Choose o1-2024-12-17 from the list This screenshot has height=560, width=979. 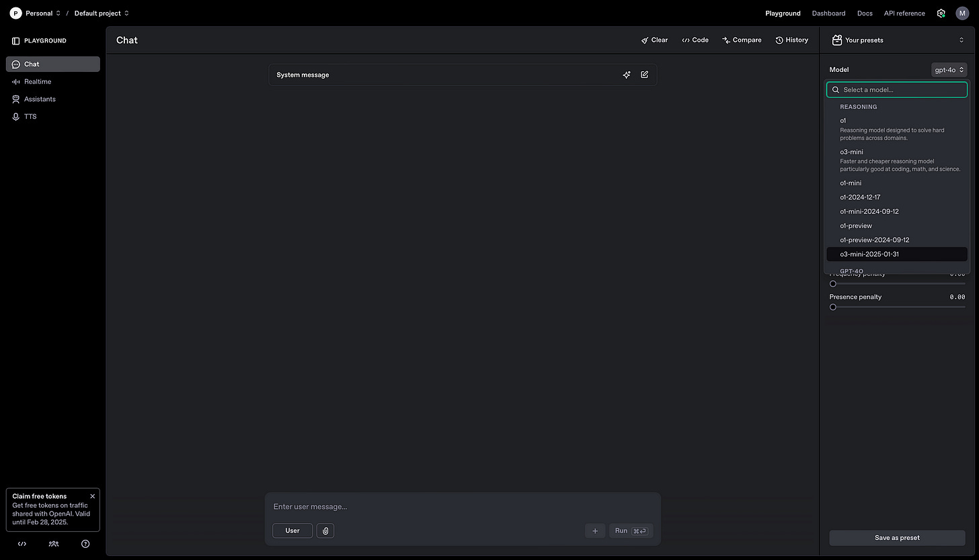pos(897,197)
